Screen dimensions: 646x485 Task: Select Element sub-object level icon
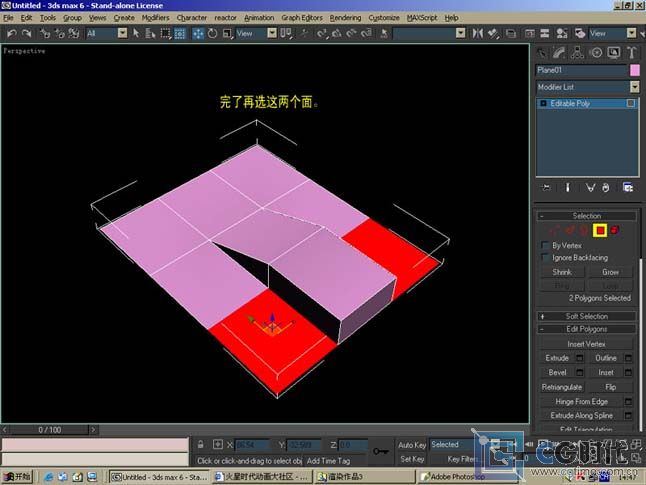615,230
